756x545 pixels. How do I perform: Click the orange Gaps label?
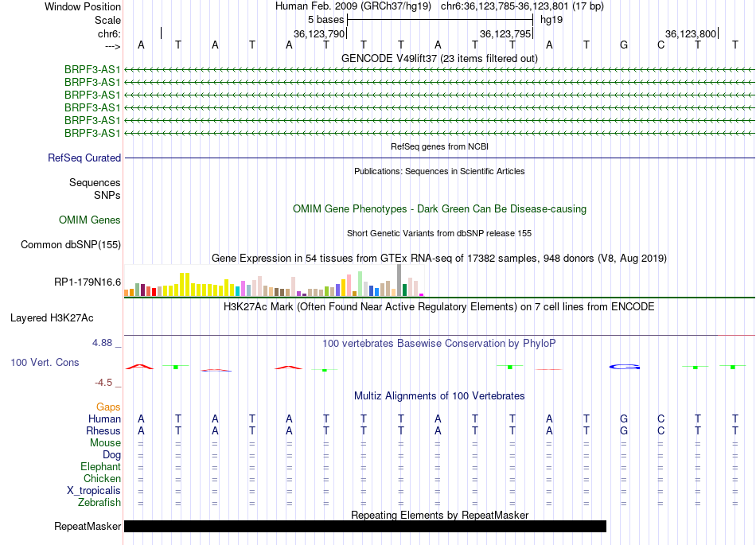click(x=108, y=407)
